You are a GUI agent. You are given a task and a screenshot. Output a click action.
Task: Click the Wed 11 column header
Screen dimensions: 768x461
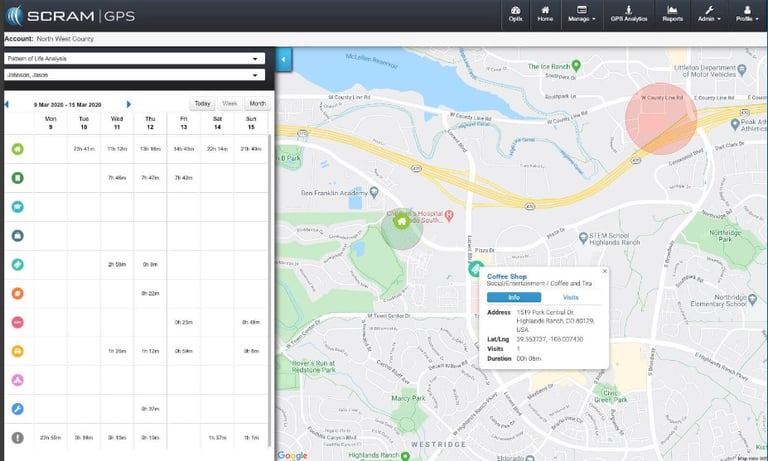[117, 123]
